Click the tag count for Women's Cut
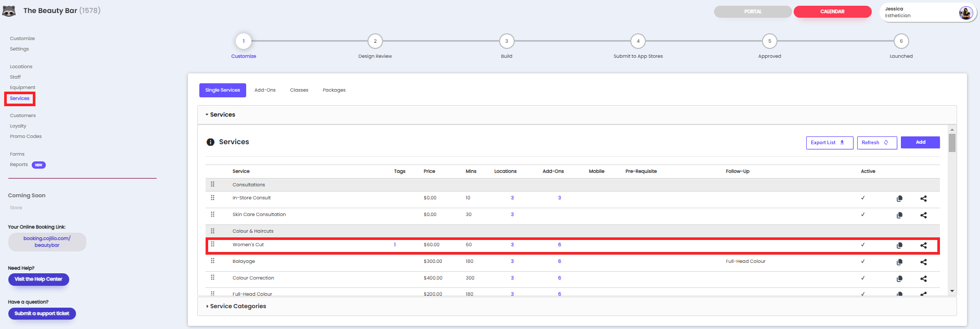 [394, 245]
